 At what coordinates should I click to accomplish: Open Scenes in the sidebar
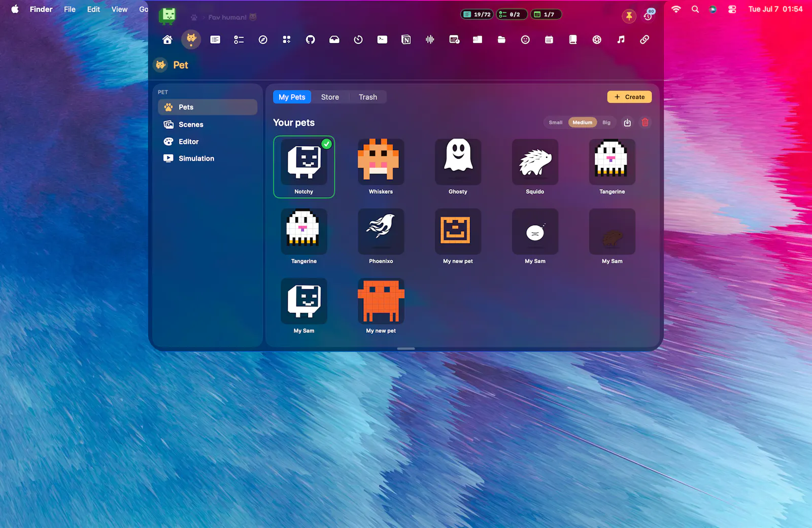(x=208, y=124)
